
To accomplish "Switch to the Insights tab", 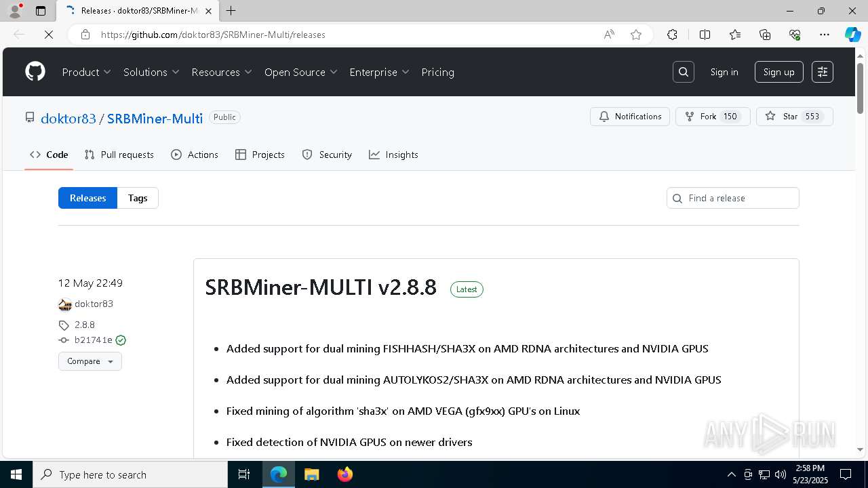I will click(393, 155).
